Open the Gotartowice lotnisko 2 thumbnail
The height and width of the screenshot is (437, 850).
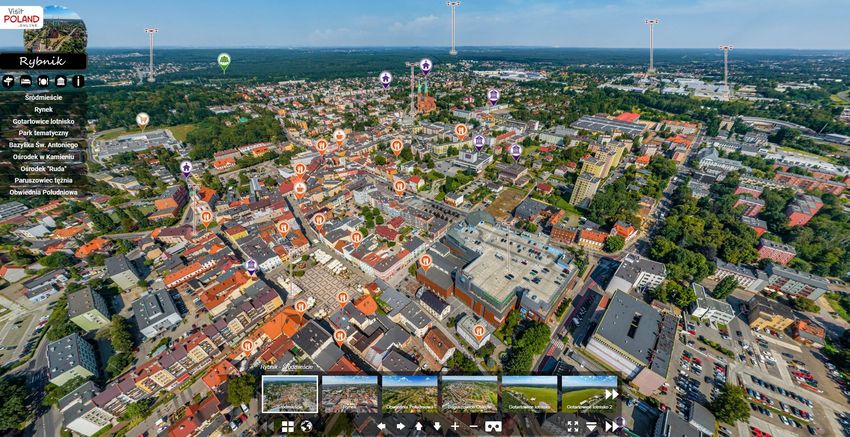point(589,394)
